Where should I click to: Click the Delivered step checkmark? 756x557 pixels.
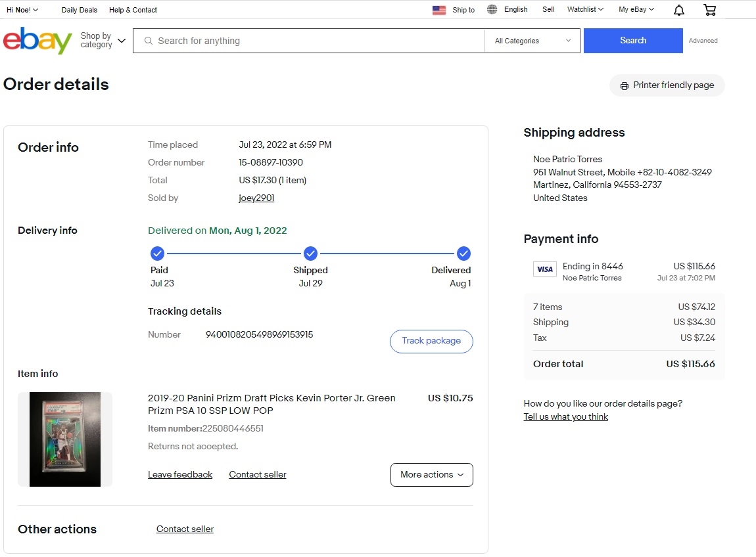tap(463, 253)
